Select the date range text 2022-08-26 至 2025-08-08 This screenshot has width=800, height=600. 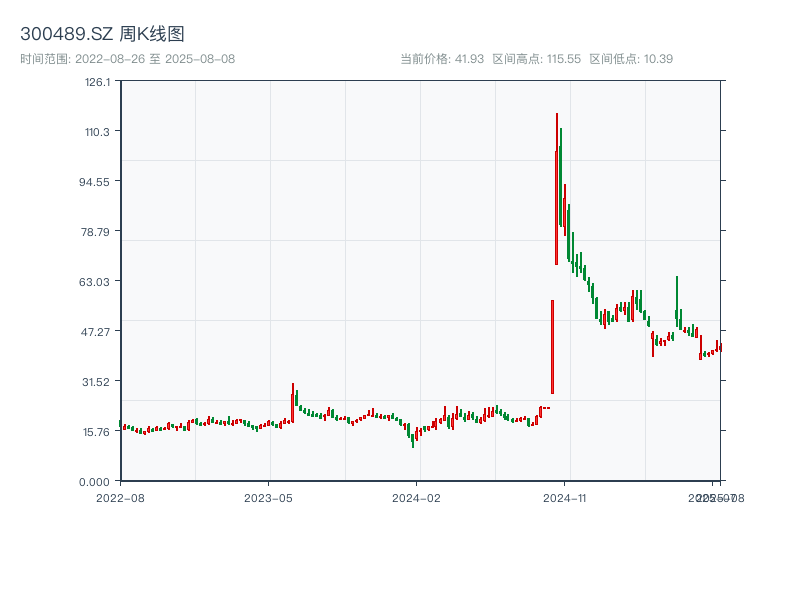coord(155,59)
